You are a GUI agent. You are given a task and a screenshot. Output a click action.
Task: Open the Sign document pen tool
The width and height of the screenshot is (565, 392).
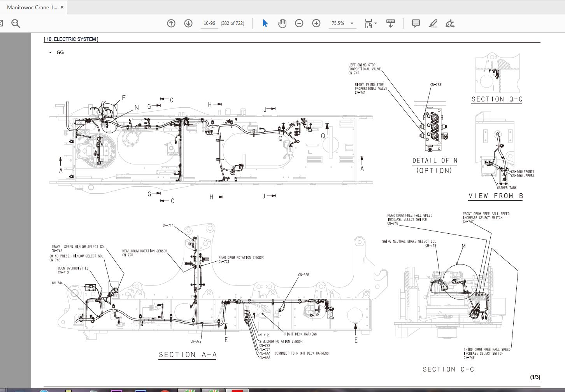coord(450,23)
